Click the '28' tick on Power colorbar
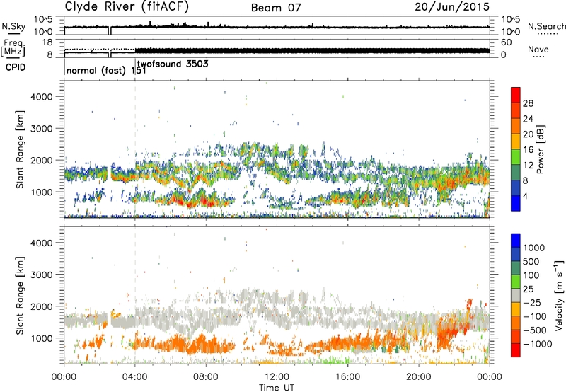 pos(528,103)
